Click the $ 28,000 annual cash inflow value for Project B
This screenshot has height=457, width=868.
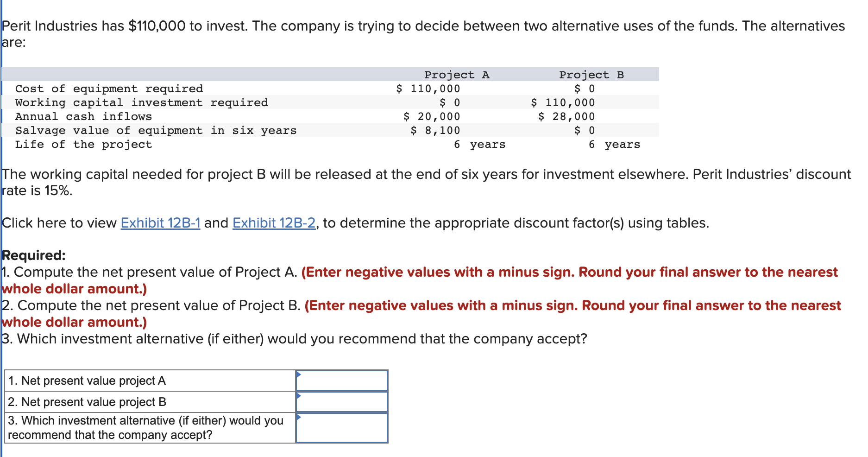(x=566, y=116)
